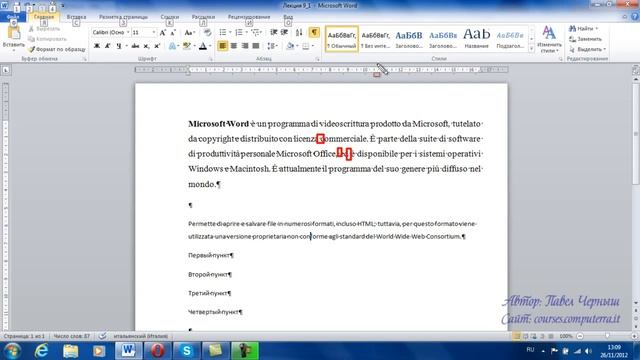Open line spacing options
The image size is (640, 360).
click(272, 46)
